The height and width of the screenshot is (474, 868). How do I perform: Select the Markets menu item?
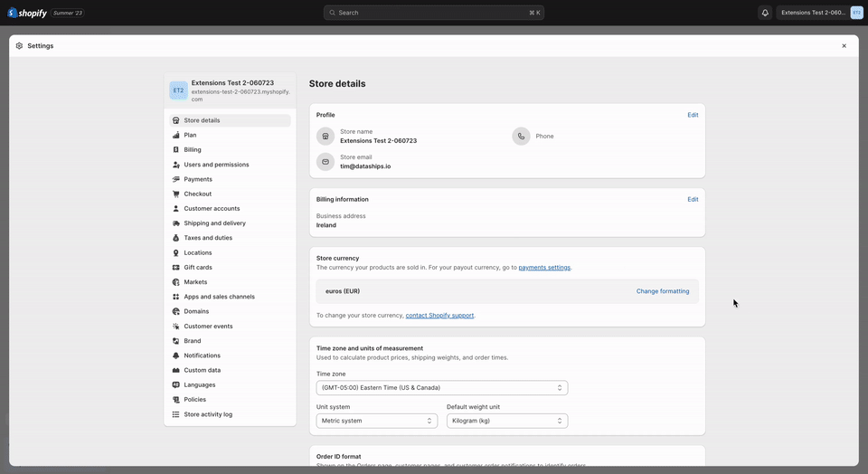click(230, 282)
